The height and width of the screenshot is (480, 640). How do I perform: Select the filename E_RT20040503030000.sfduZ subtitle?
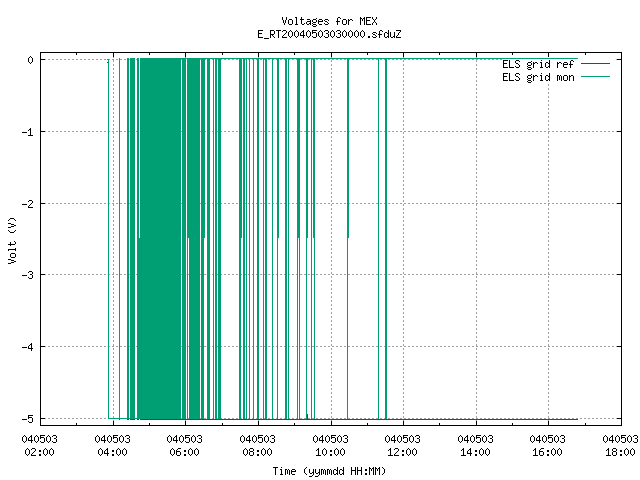329,34
